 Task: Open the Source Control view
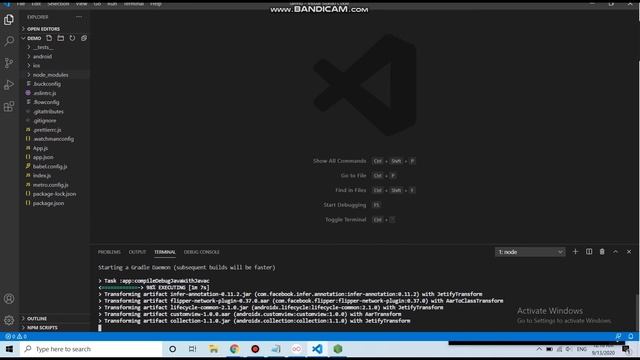9,63
